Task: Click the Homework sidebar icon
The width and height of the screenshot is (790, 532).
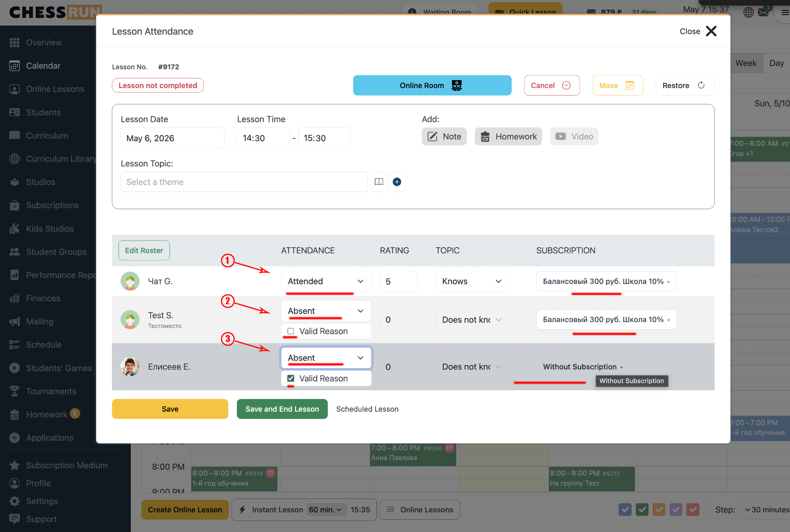Action: [x=15, y=414]
